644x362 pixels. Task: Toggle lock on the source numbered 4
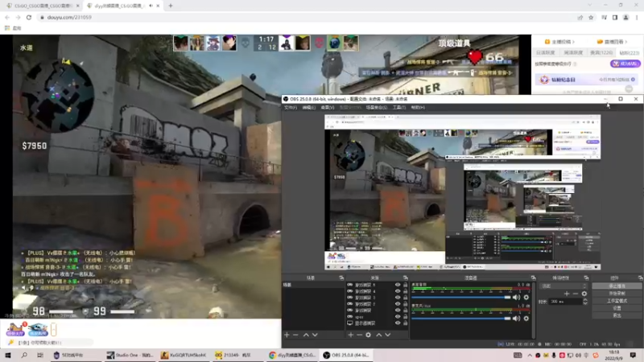click(x=406, y=291)
